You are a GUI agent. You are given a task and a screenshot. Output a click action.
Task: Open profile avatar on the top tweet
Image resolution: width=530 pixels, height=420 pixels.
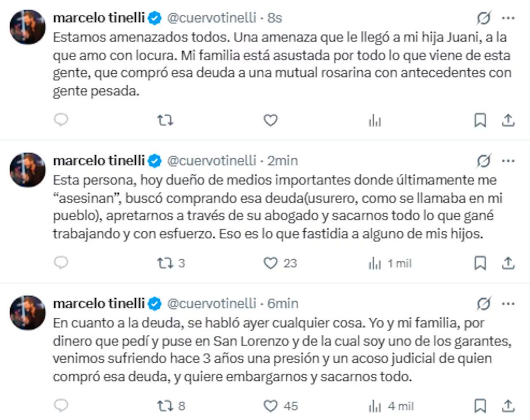click(27, 27)
